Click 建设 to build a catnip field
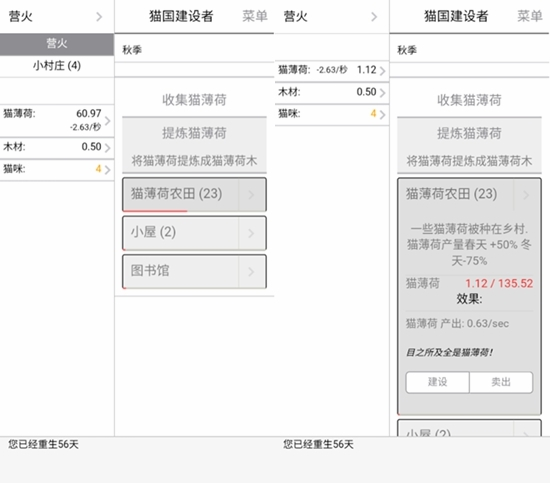The width and height of the screenshot is (550, 483). coord(437,382)
